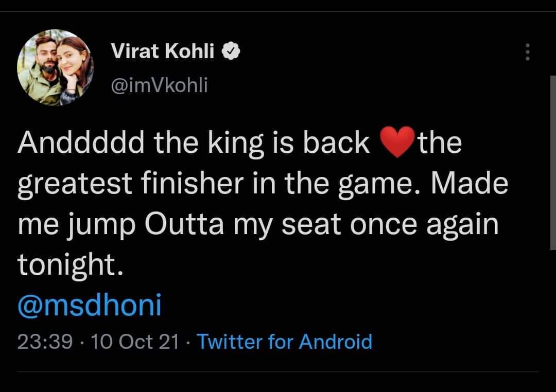
Task: Click the word again in tweet
Action: (x=462, y=225)
